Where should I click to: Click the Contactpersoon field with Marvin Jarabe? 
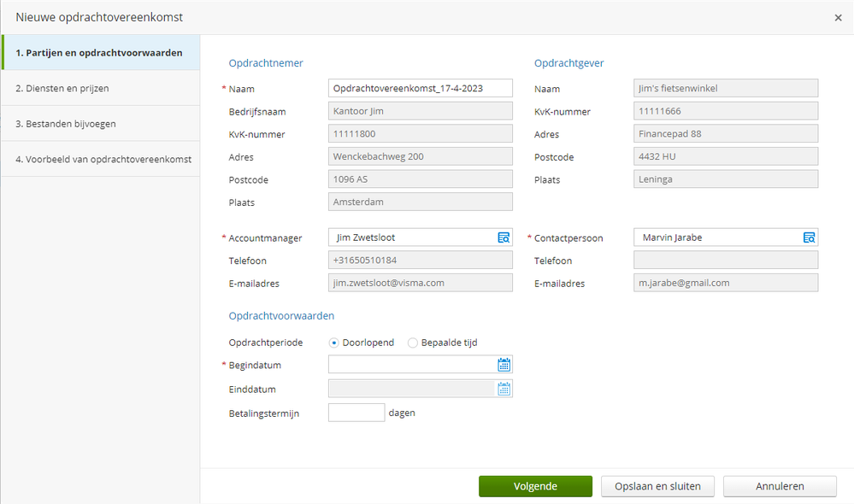click(x=716, y=237)
